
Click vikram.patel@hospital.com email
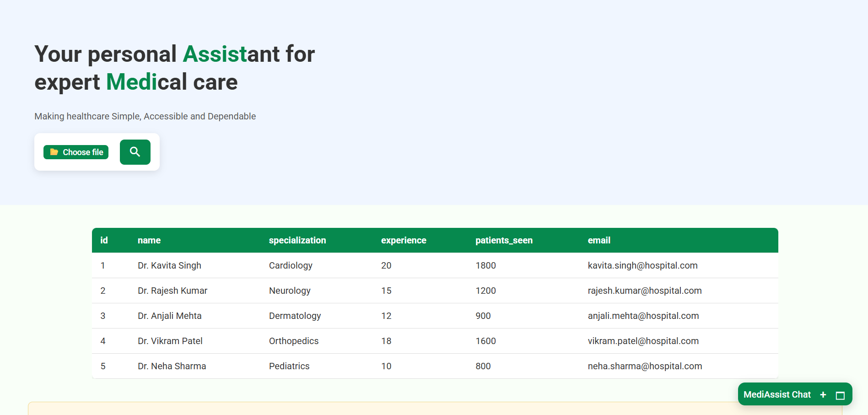[643, 341]
